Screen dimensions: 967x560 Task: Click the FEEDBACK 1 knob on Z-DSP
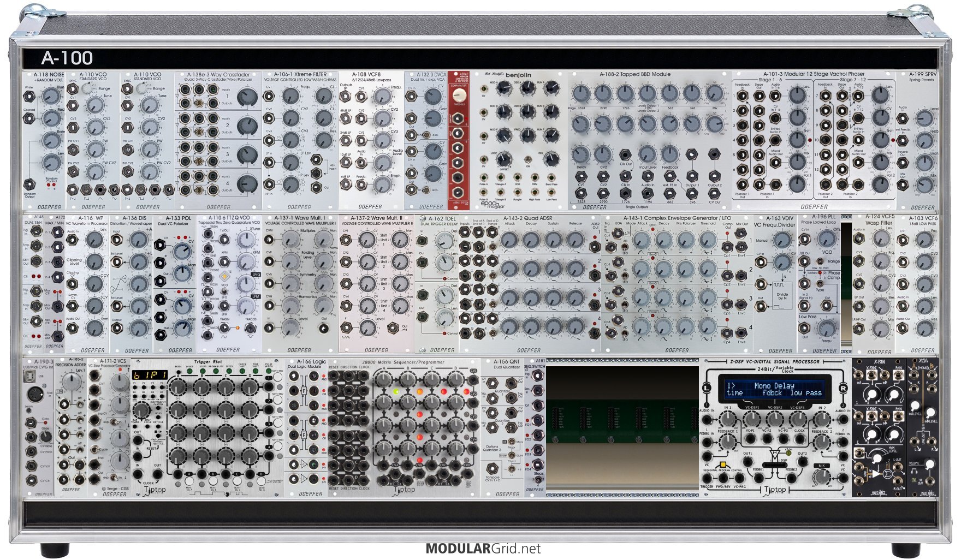click(x=727, y=443)
